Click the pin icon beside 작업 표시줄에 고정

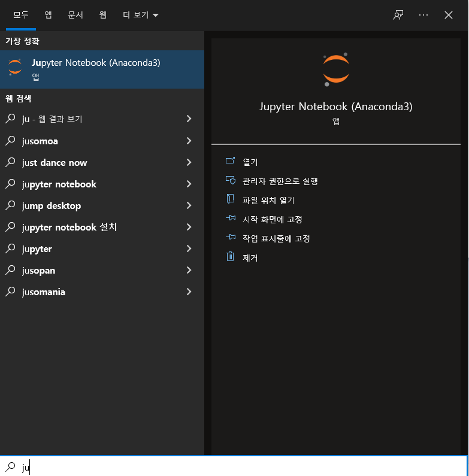(x=231, y=237)
